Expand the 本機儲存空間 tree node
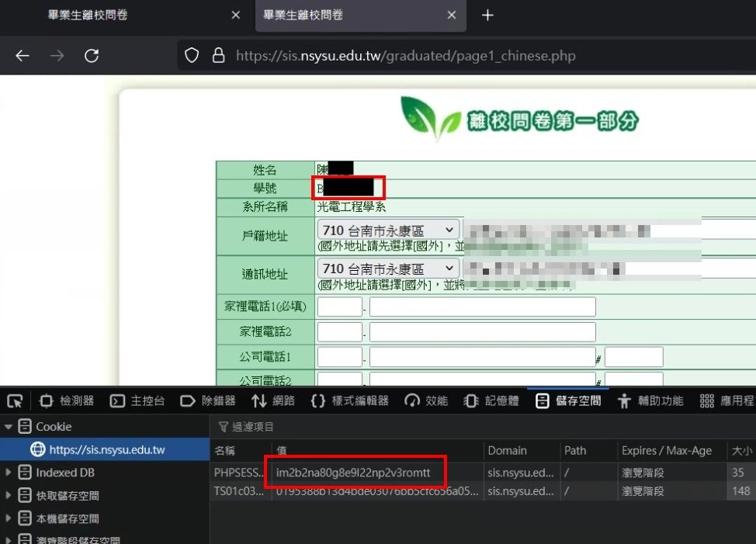Viewport: 756px width, 544px height. tap(9, 518)
